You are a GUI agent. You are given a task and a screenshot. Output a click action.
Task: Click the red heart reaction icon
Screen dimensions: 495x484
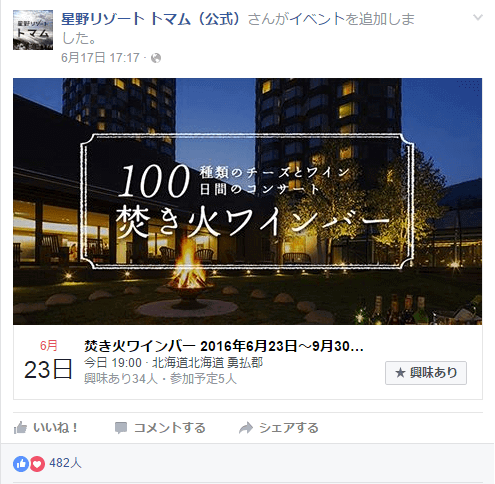(37, 464)
